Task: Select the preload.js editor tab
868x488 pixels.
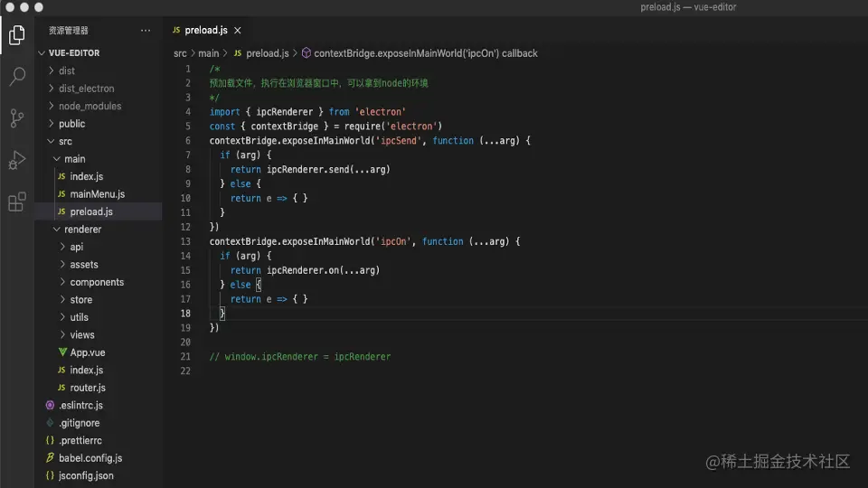Action: (x=206, y=31)
